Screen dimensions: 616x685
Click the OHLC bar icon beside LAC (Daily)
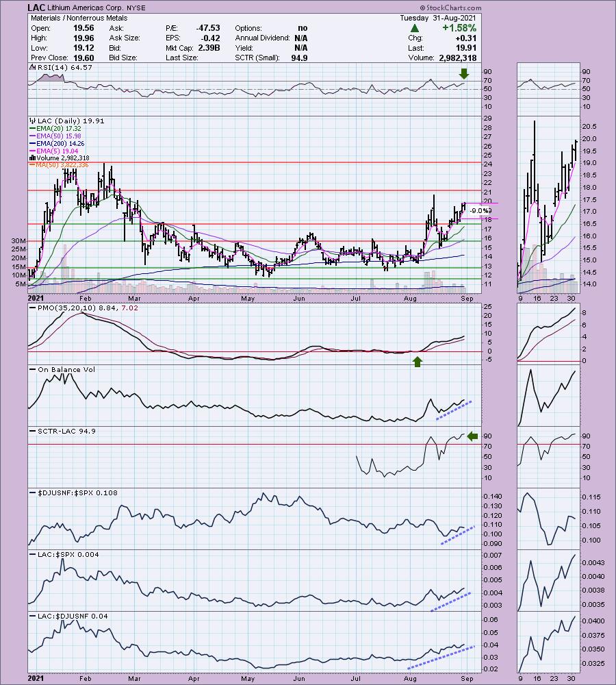tap(32, 121)
